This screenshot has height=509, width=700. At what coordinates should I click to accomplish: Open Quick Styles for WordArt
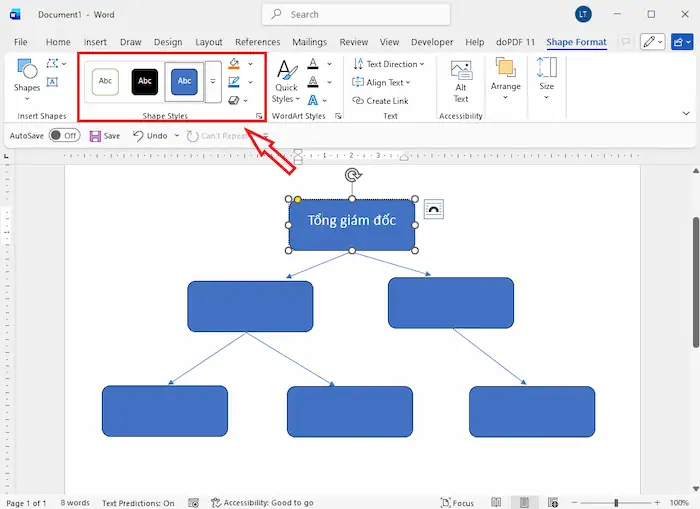[286, 80]
